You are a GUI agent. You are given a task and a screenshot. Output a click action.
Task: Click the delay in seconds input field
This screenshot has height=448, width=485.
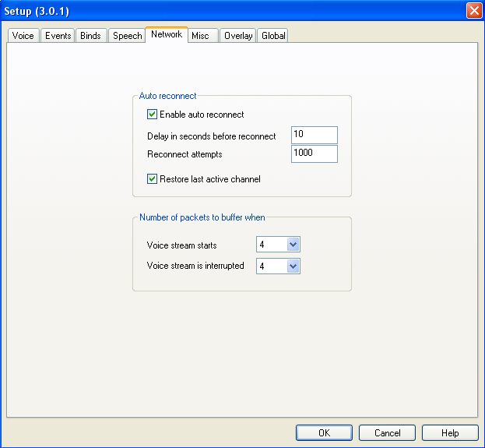click(315, 135)
